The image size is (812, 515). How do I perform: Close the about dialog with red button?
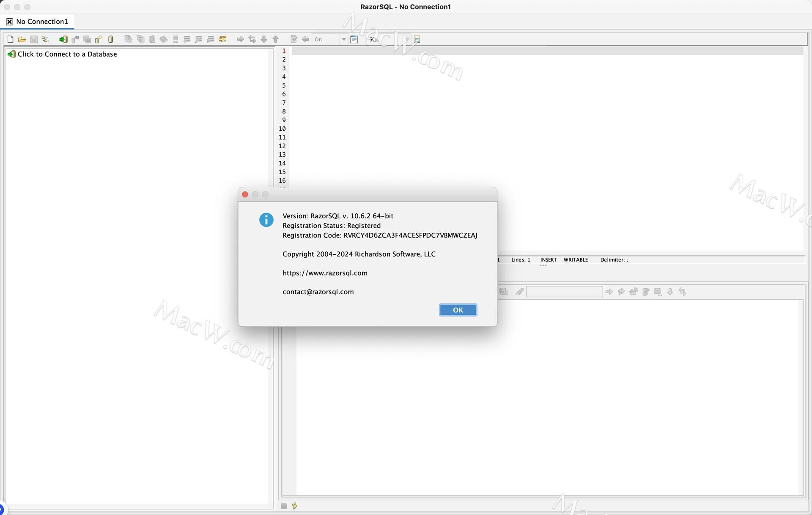(245, 194)
